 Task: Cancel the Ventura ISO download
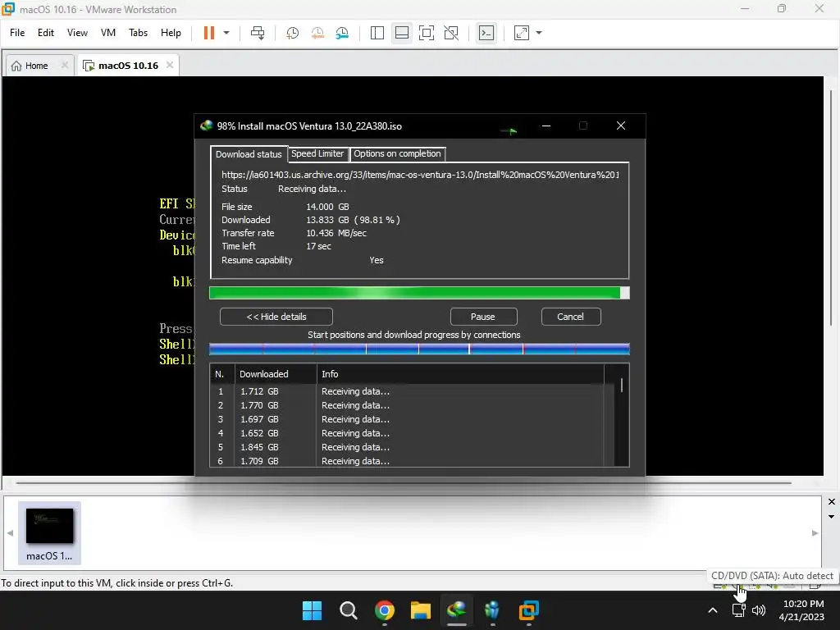pyautogui.click(x=570, y=317)
